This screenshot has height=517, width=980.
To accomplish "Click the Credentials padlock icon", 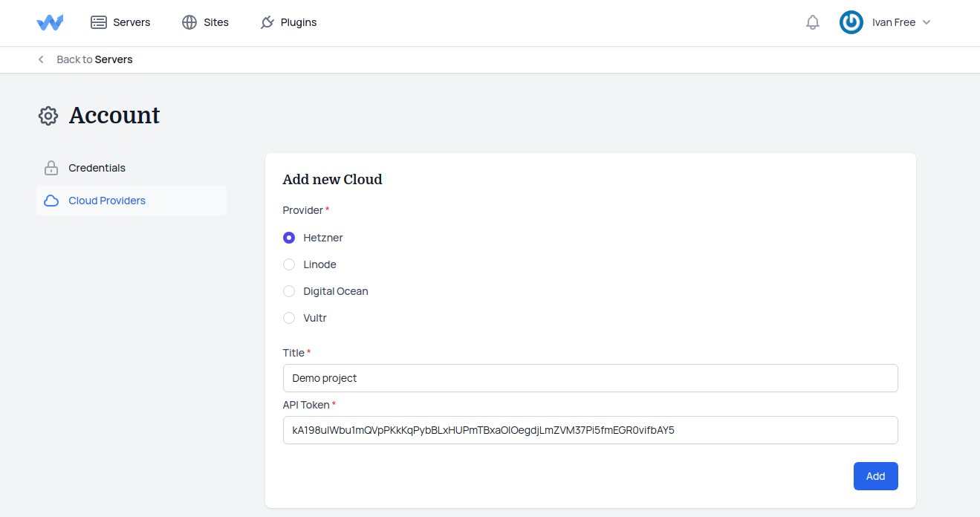I will tap(51, 168).
